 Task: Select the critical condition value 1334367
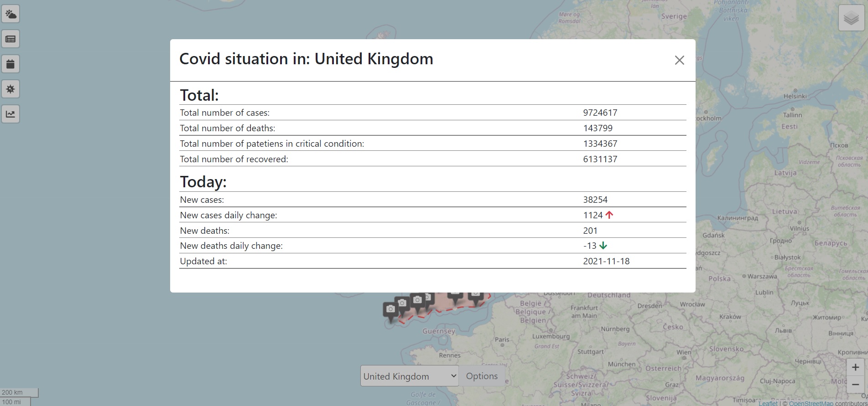[600, 144]
